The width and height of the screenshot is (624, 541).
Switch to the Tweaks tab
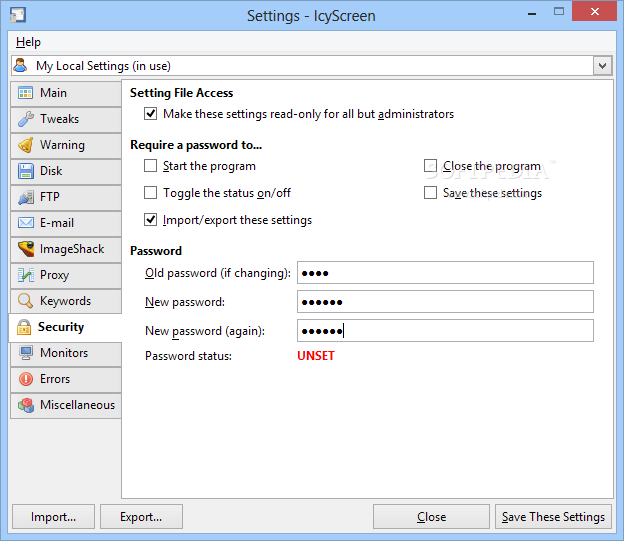[66, 119]
